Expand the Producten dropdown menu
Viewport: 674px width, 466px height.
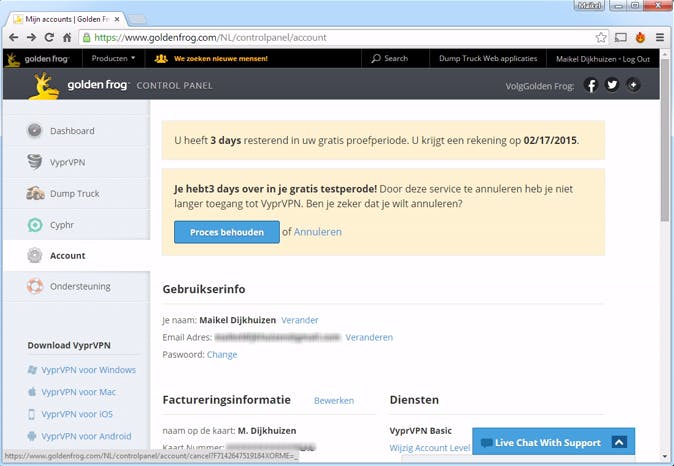(113, 58)
